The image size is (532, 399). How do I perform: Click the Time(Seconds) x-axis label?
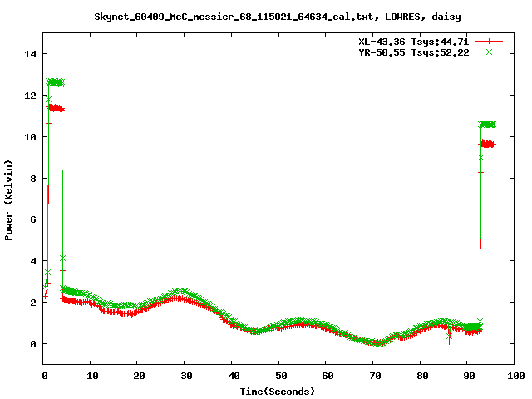[x=278, y=392]
